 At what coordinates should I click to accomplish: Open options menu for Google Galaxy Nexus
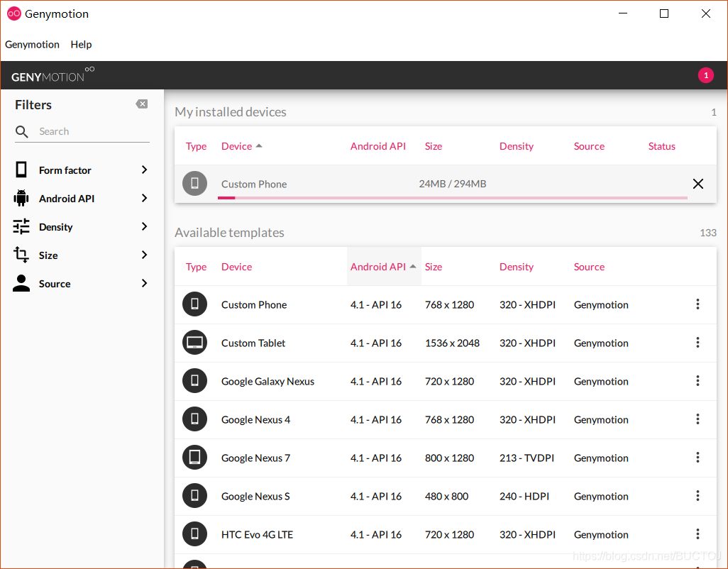697,380
